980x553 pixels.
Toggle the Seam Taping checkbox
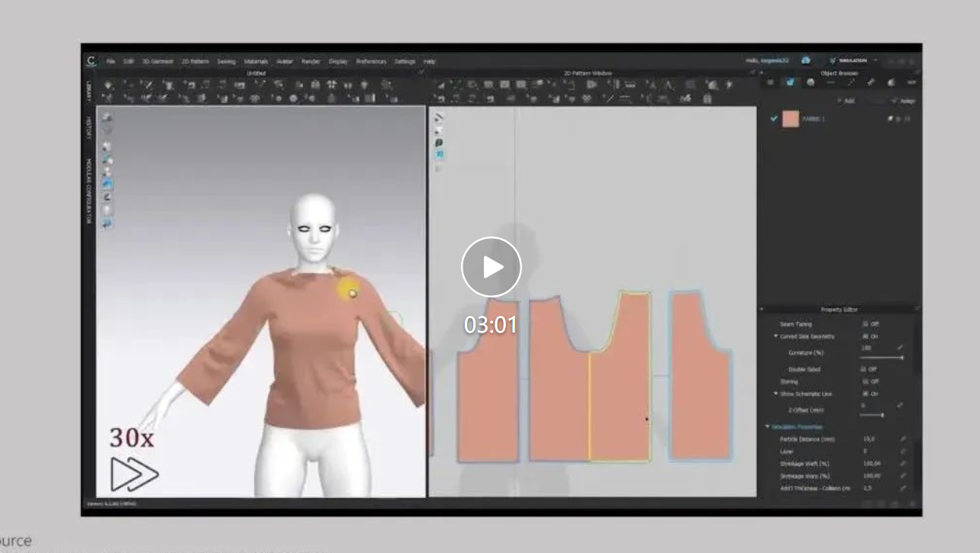click(x=865, y=324)
